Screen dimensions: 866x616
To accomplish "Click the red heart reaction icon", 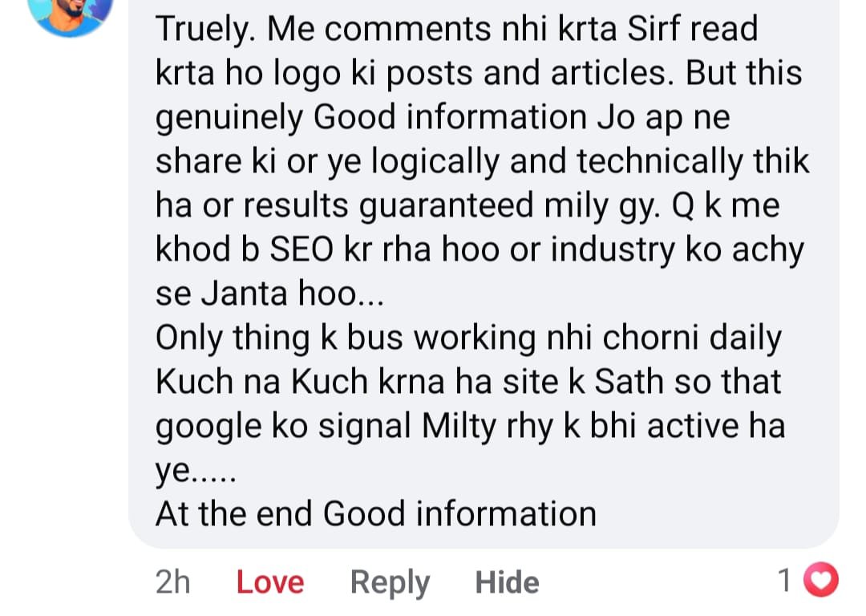I will point(821,580).
